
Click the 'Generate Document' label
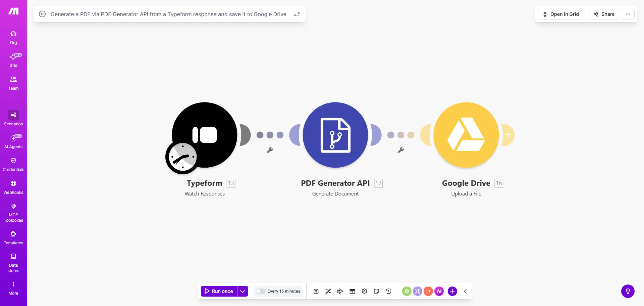pyautogui.click(x=335, y=194)
